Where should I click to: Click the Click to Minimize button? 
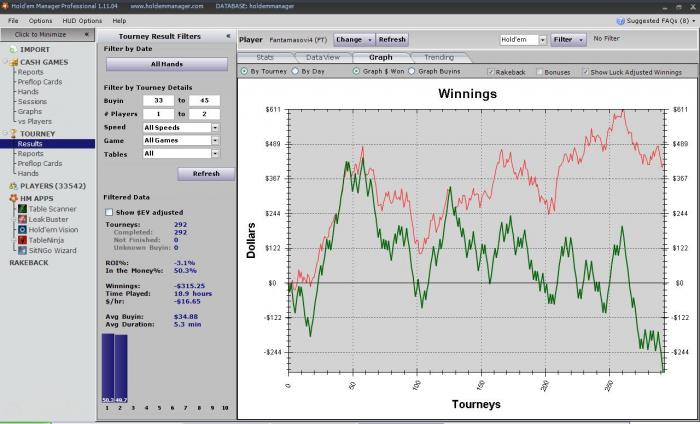pyautogui.click(x=47, y=34)
